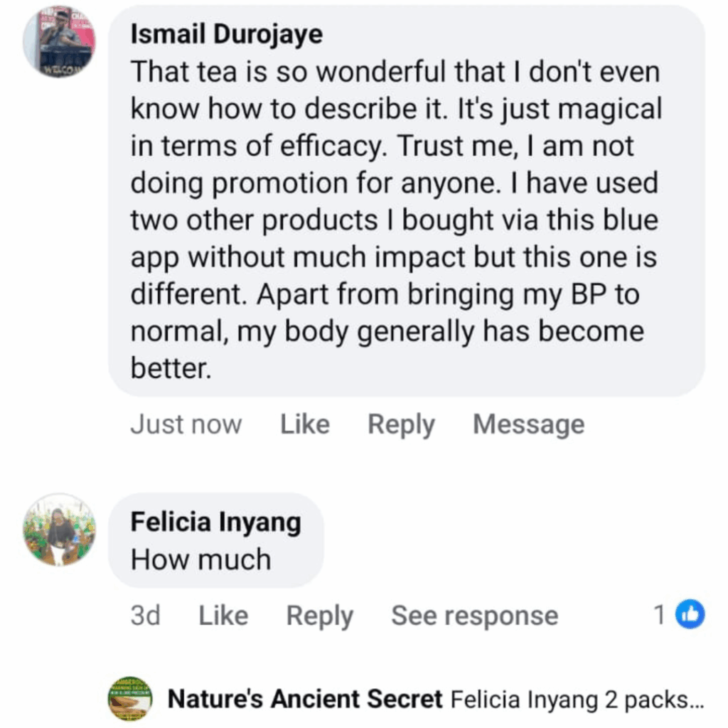Open Nature's Ancient Secret page avatar

130,699
